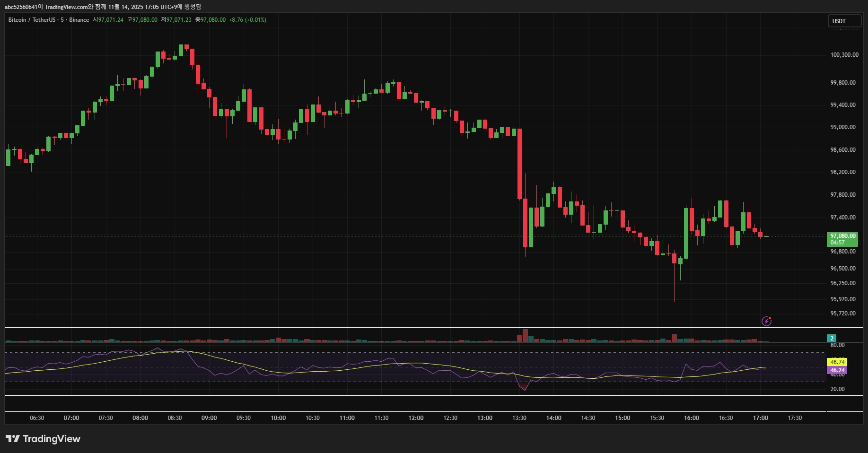Viewport: 868px width, 453px height.
Task: Click the 20.00 RSI scale label
Action: (x=837, y=389)
